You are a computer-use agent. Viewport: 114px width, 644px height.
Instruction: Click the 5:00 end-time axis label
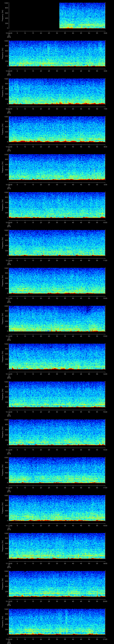coord(105,33)
